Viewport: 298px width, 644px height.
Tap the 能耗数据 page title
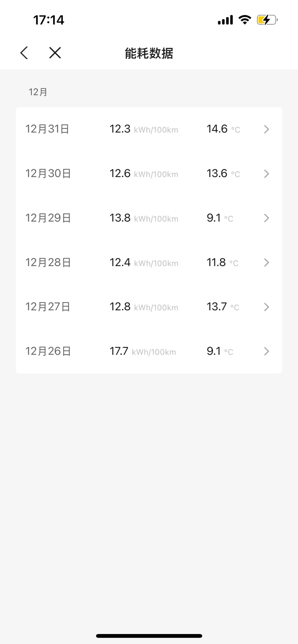pyautogui.click(x=149, y=53)
